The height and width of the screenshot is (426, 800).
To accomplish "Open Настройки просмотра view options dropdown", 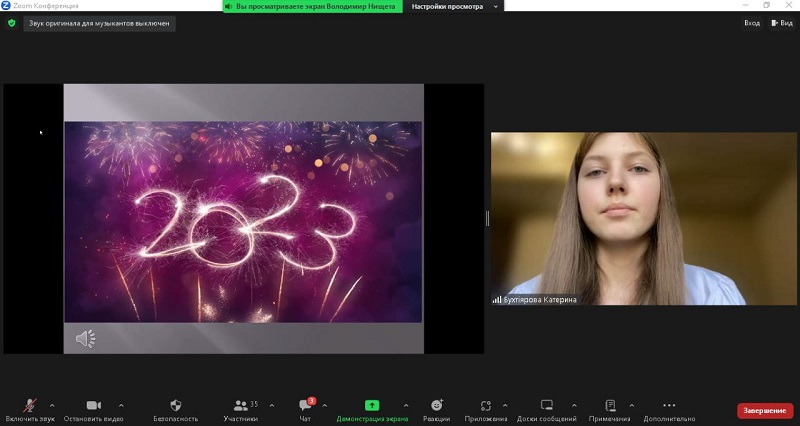I will point(453,7).
